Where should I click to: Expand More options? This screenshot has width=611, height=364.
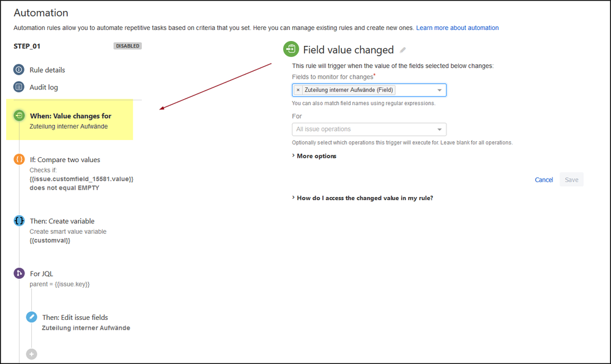[314, 156]
